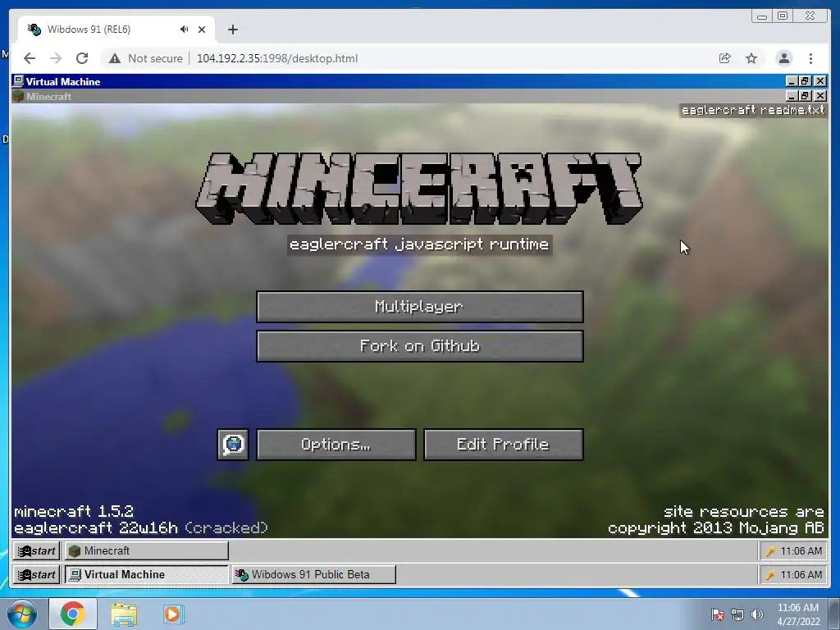Open a new browser tab
Viewport: 840px width, 630px height.
232,30
